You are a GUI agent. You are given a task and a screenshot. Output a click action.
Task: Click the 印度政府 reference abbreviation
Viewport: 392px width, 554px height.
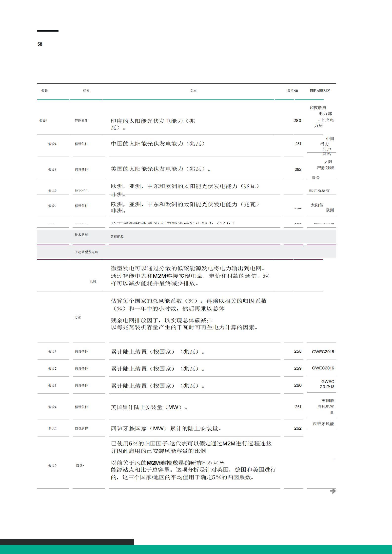(x=322, y=116)
